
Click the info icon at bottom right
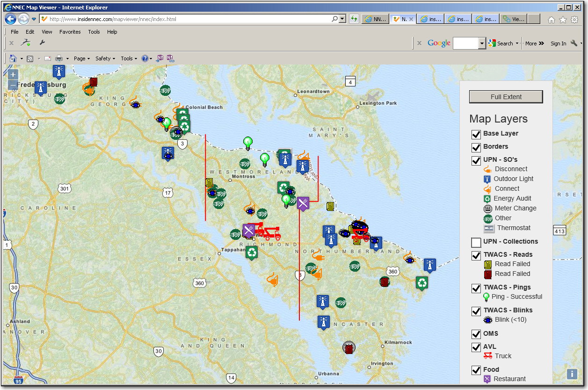pos(572,374)
